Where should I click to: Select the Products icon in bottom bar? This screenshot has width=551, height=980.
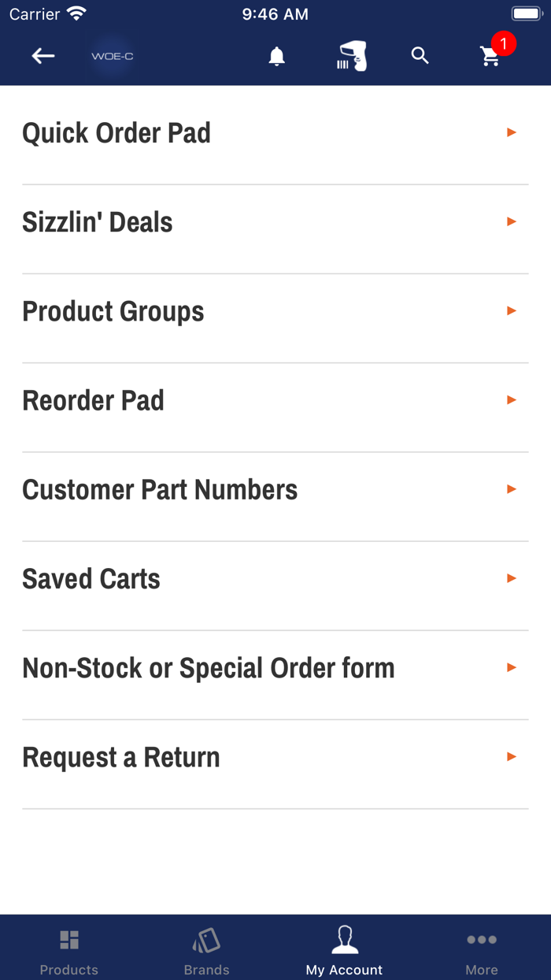pos(68,948)
